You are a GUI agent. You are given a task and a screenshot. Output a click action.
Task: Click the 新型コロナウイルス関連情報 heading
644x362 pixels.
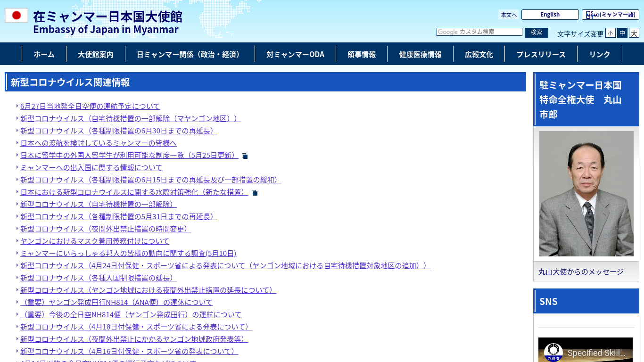[265, 82]
